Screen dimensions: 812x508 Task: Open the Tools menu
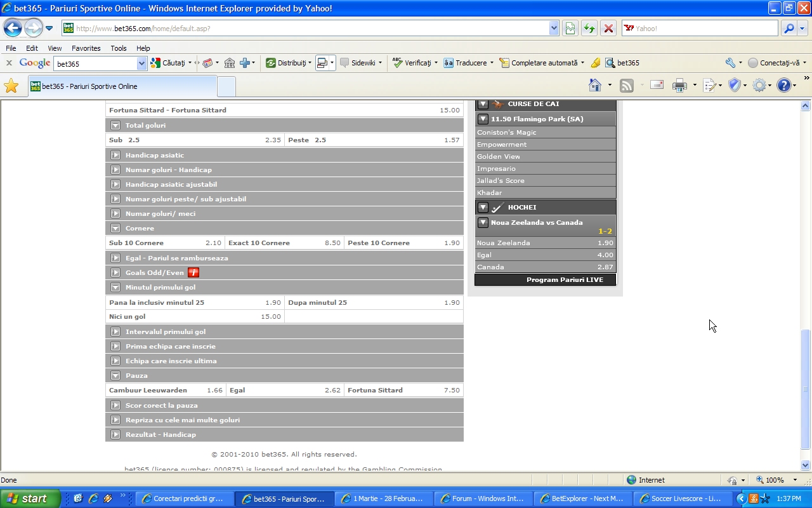pyautogui.click(x=119, y=48)
